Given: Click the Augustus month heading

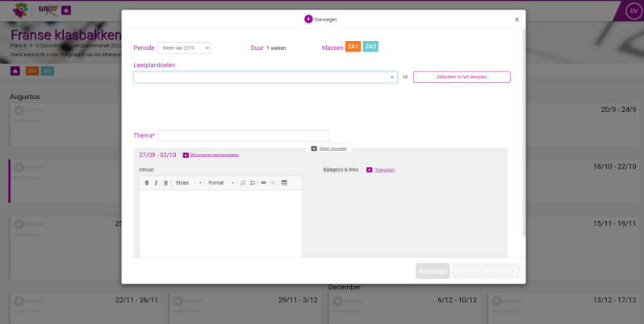Looking at the screenshot, I should point(25,97).
